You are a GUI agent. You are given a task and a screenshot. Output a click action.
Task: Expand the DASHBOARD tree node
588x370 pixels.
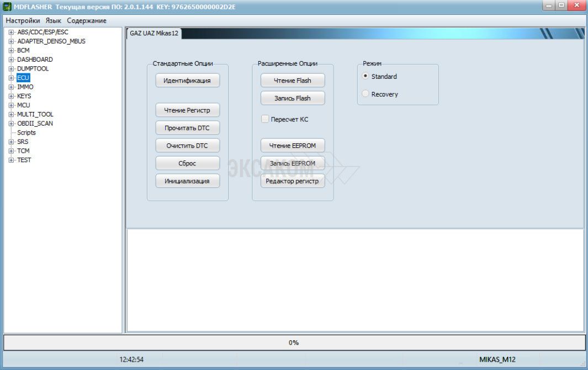point(11,60)
